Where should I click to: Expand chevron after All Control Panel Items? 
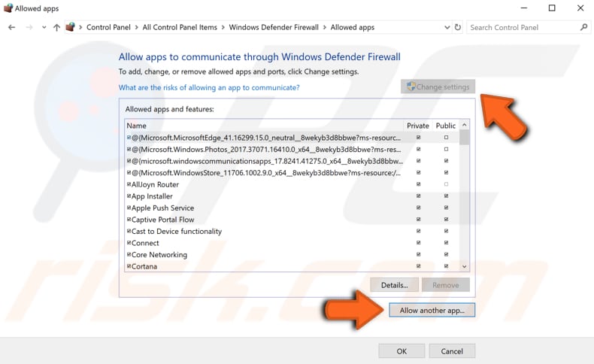point(223,27)
